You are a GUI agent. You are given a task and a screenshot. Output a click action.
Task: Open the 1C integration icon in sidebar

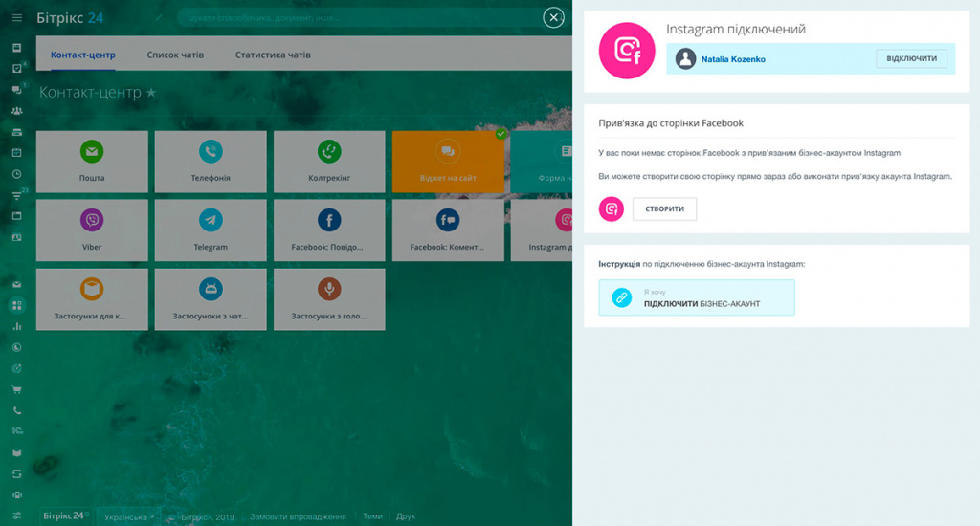[x=17, y=431]
